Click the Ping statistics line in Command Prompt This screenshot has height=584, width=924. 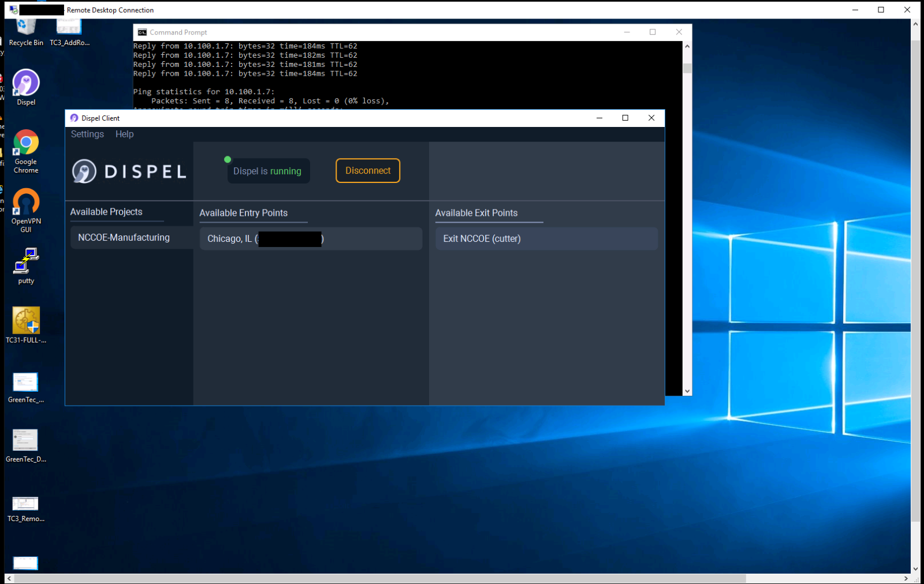pyautogui.click(x=204, y=92)
